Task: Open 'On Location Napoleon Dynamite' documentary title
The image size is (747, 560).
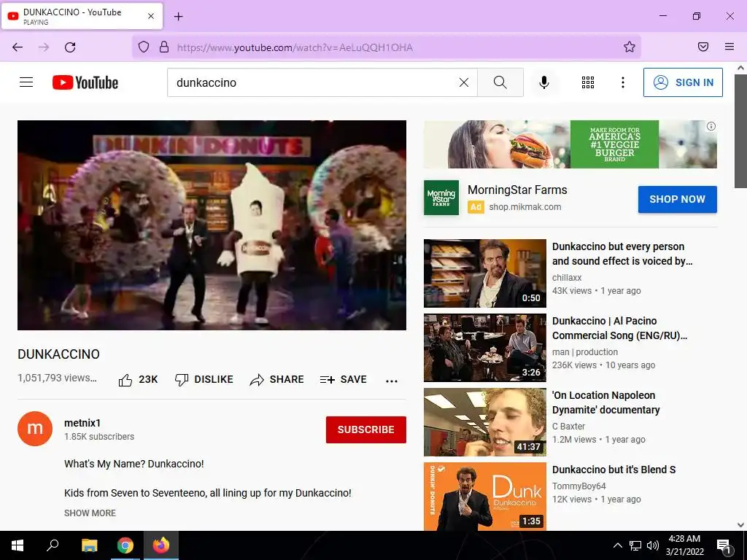Action: pos(606,402)
